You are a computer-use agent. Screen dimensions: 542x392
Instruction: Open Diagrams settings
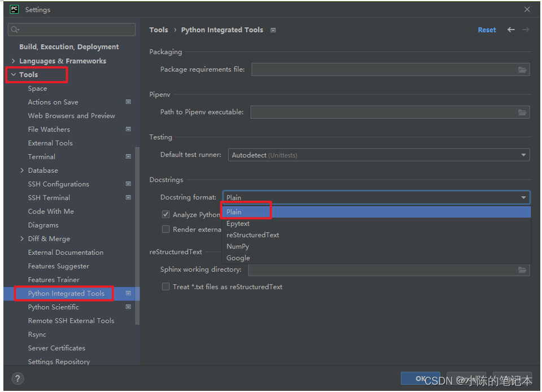click(43, 225)
